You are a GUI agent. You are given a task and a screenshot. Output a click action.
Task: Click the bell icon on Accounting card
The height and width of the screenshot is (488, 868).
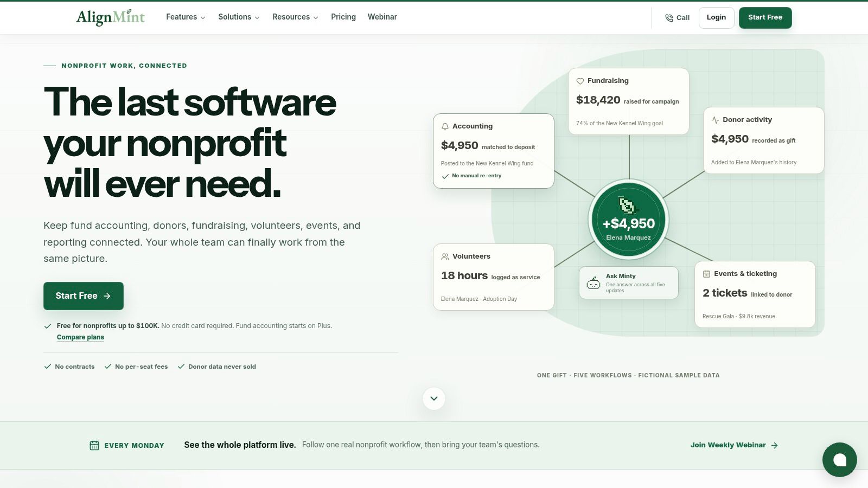tap(445, 126)
